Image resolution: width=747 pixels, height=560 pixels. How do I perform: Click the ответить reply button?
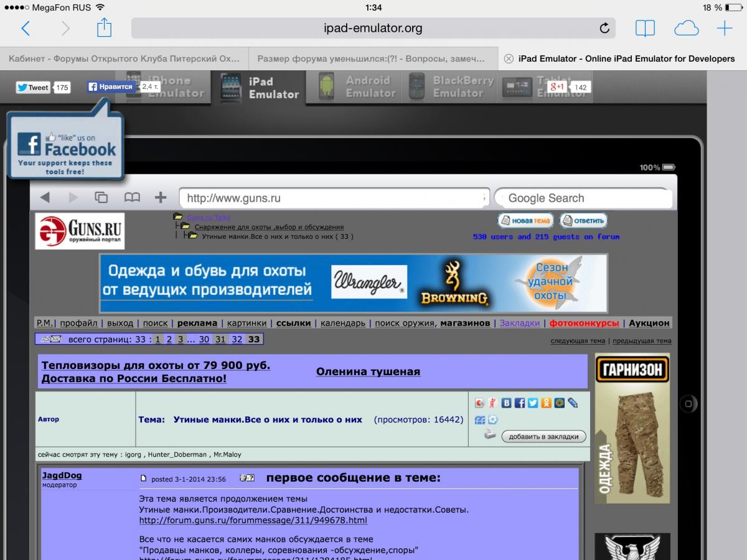pos(583,220)
